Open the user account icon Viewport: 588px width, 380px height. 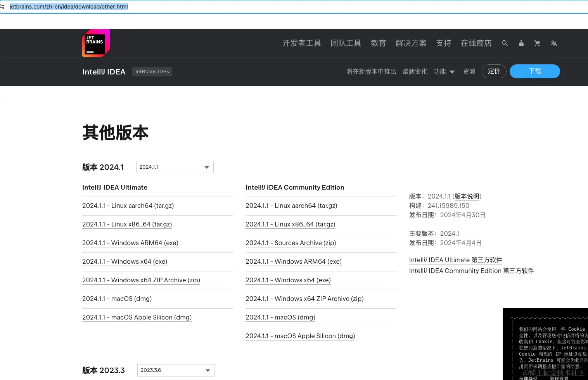point(521,43)
